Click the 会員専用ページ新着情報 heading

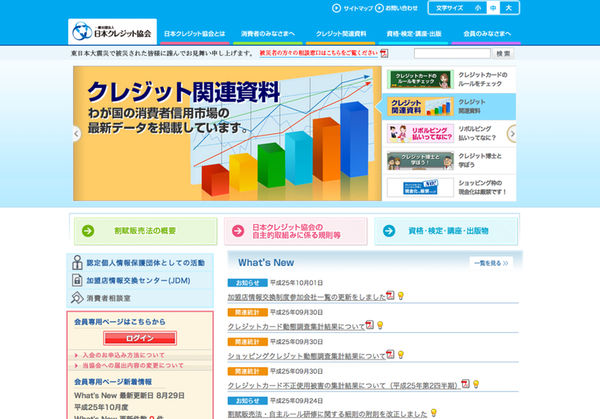click(x=113, y=382)
